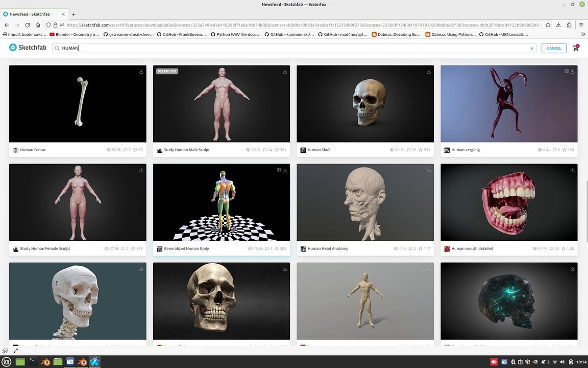588x368 pixels.
Task: Go to Sketchfab home via the logo
Action: (x=28, y=48)
